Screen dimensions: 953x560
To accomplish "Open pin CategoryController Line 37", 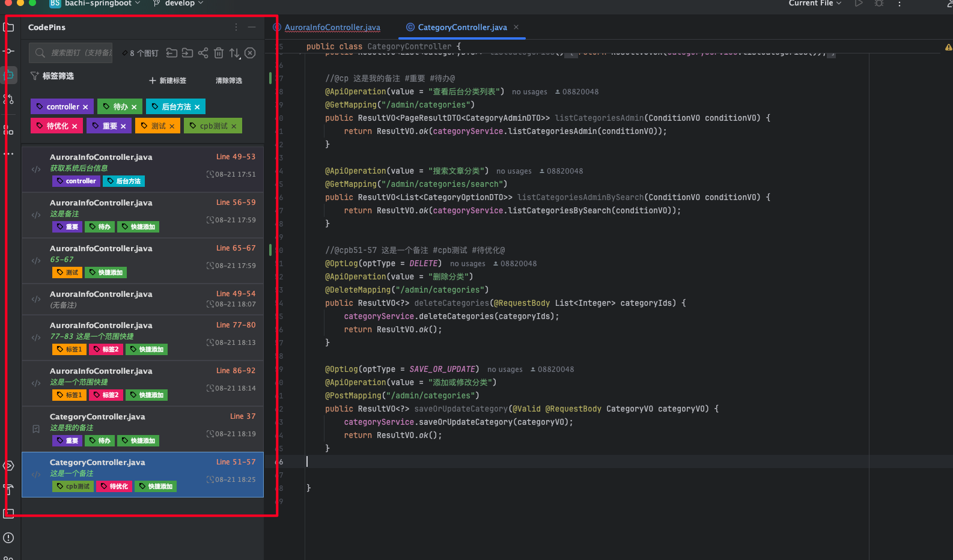I will click(x=142, y=428).
